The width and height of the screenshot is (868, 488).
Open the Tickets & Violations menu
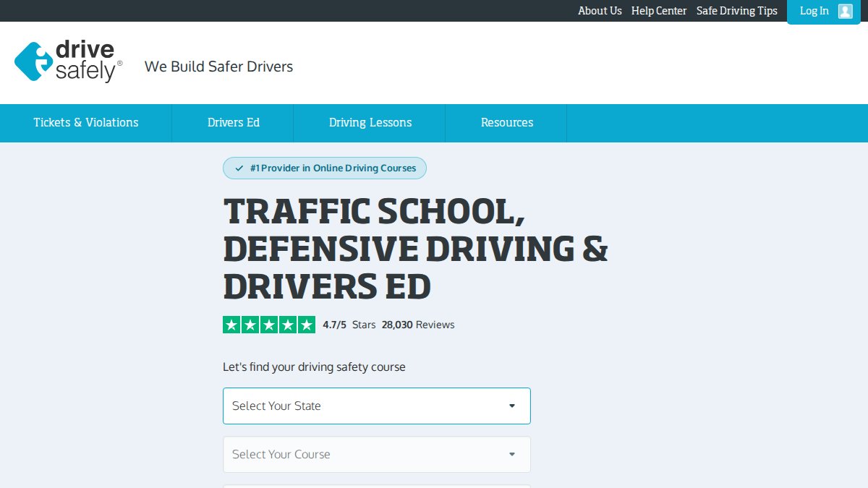click(86, 123)
